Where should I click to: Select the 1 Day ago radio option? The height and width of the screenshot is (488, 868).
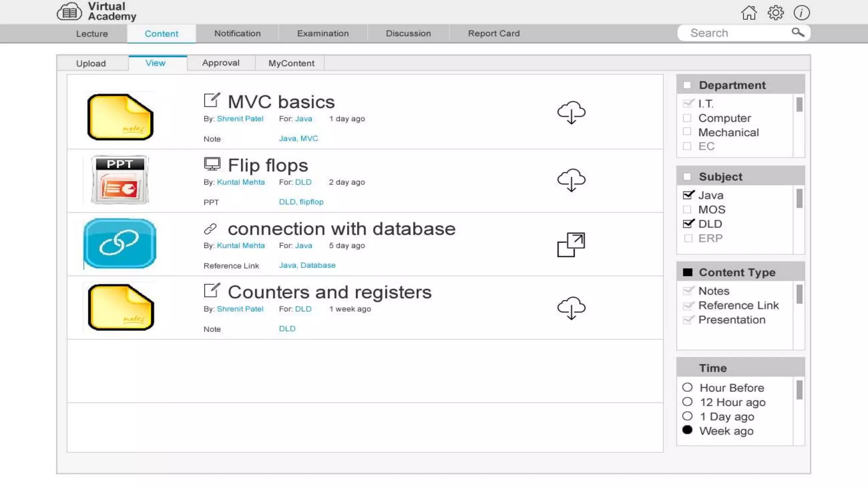coord(687,416)
